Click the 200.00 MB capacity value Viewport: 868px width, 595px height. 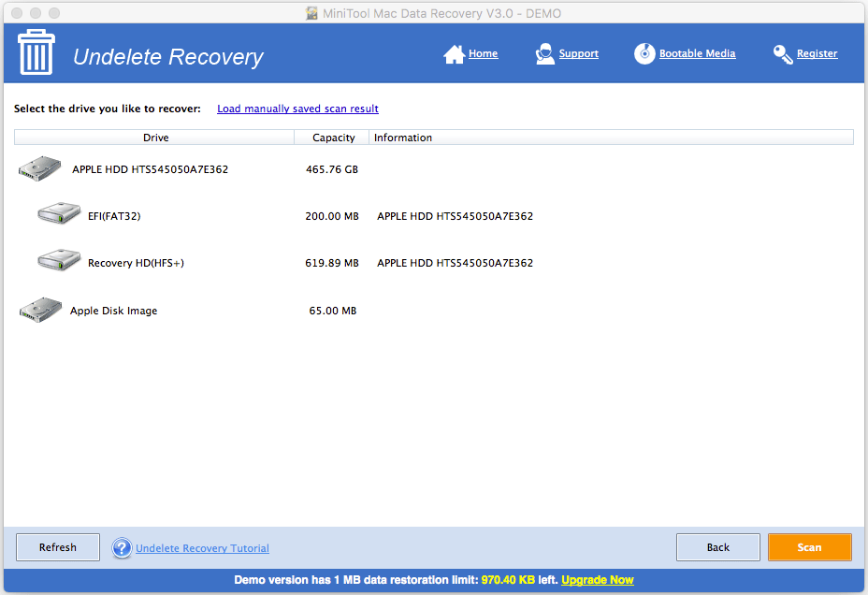point(332,216)
